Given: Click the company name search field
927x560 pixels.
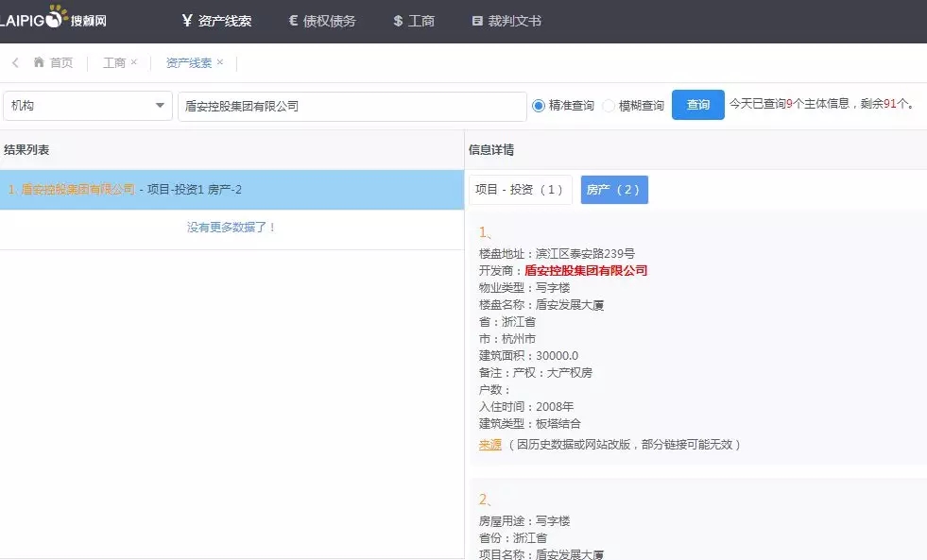Looking at the screenshot, I should click(x=352, y=107).
